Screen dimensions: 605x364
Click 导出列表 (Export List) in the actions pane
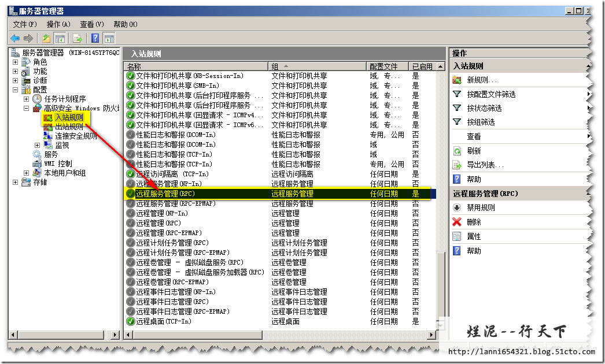485,165
